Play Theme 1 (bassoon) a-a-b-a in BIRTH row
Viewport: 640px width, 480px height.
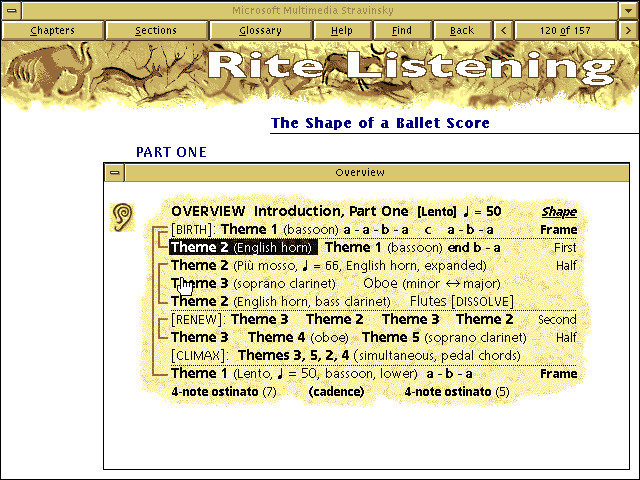tap(315, 230)
